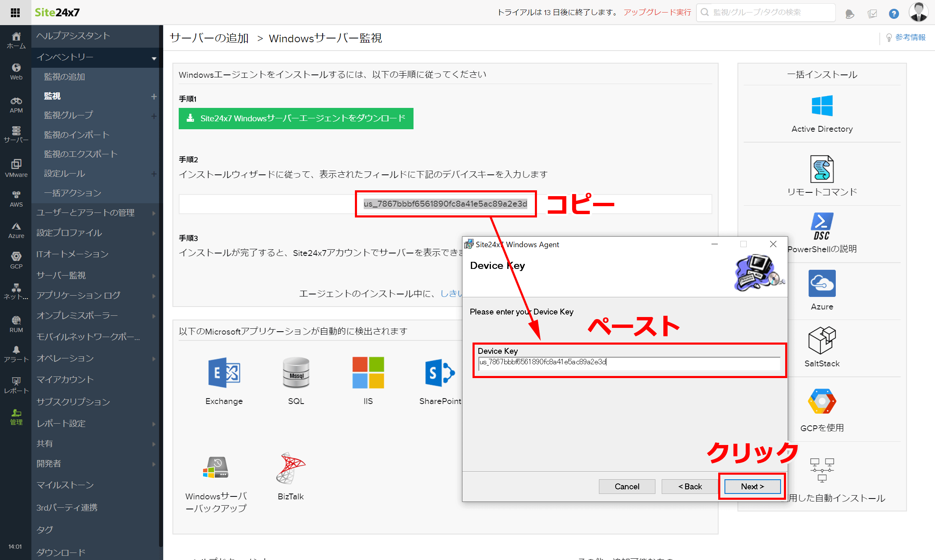Image resolution: width=935 pixels, height=560 pixels.
Task: Collapse the インベントリー menu section
Action: coord(154,58)
